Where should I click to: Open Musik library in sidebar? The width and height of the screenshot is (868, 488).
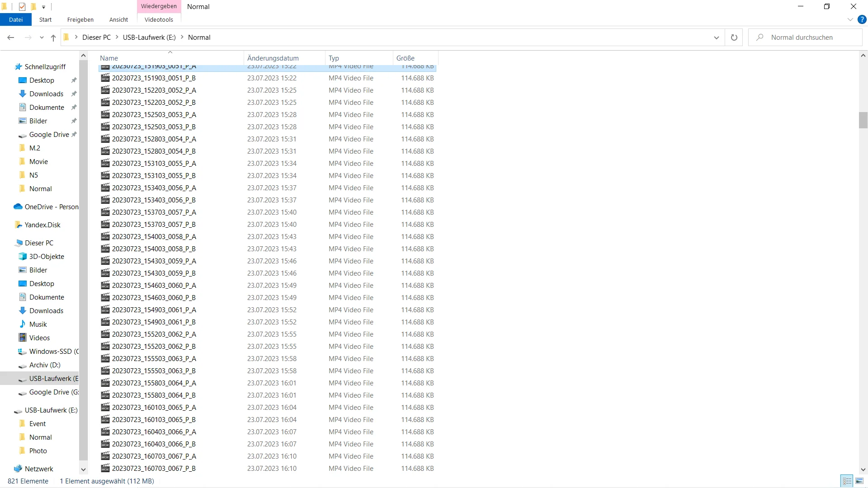[x=33, y=324]
